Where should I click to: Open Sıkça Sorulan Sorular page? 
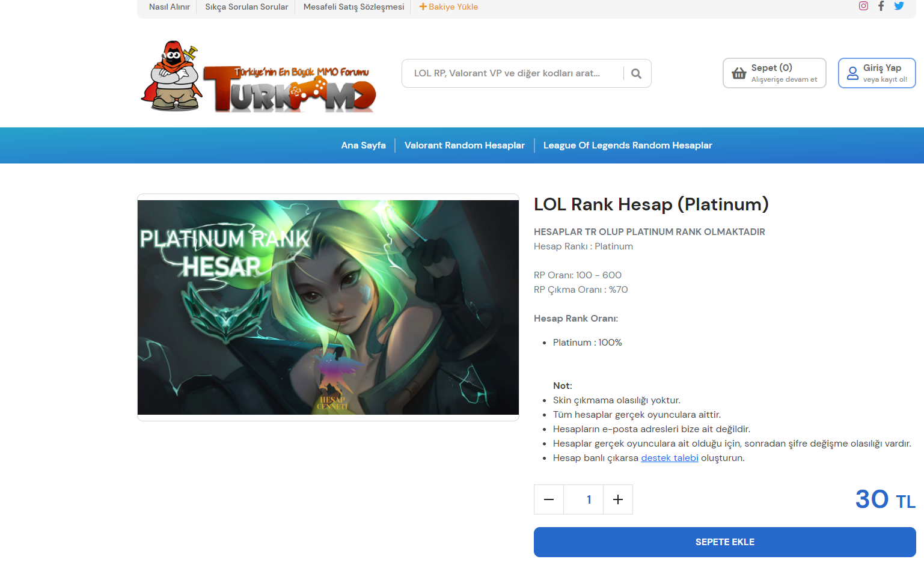point(246,7)
